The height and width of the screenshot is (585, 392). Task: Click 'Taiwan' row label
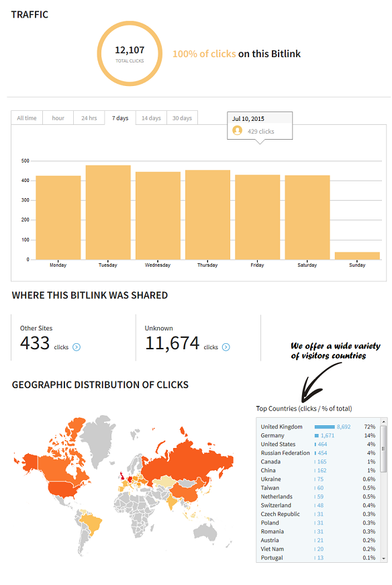270,488
